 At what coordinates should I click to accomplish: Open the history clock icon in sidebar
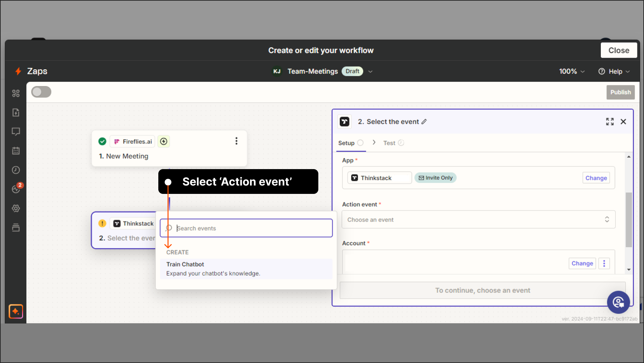[16, 170]
